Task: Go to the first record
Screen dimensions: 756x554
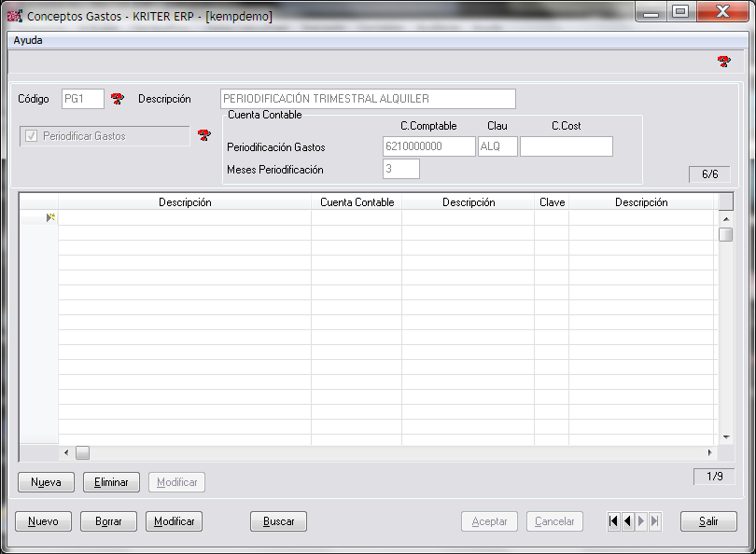Action: tap(613, 521)
